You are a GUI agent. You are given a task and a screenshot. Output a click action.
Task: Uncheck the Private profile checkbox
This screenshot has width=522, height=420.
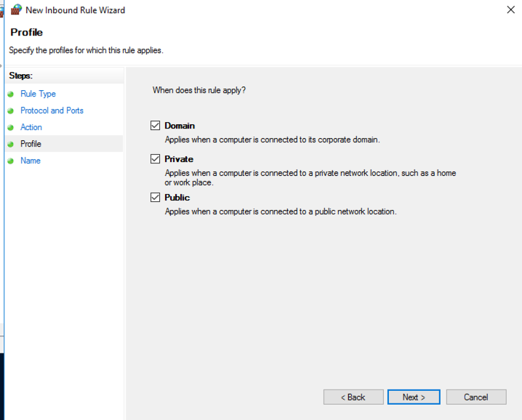pyautogui.click(x=155, y=159)
